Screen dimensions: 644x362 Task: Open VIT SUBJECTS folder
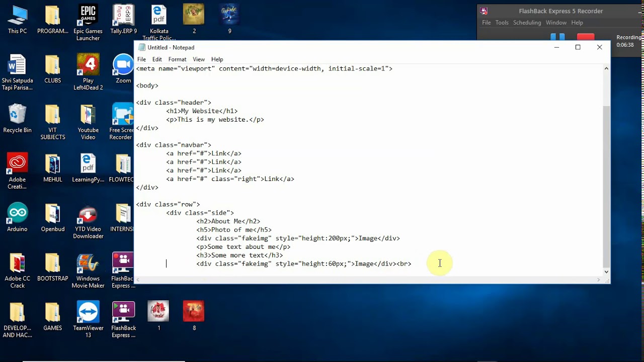click(x=53, y=123)
